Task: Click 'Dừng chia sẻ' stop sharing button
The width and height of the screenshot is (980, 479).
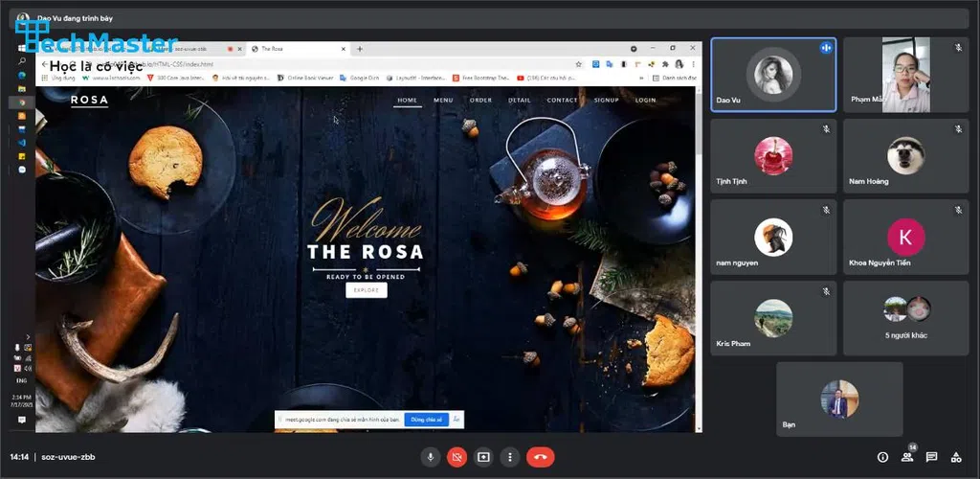Action: pyautogui.click(x=426, y=420)
